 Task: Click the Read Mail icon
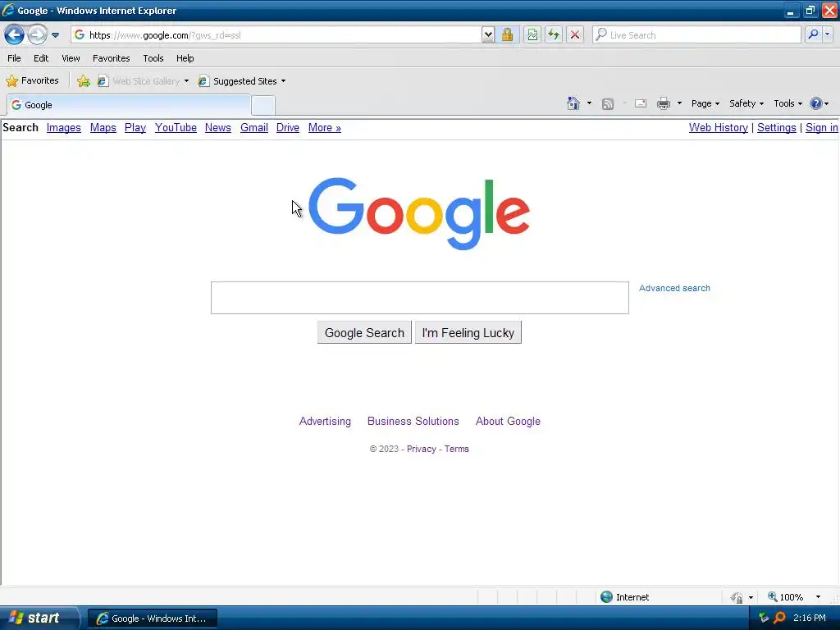(641, 103)
